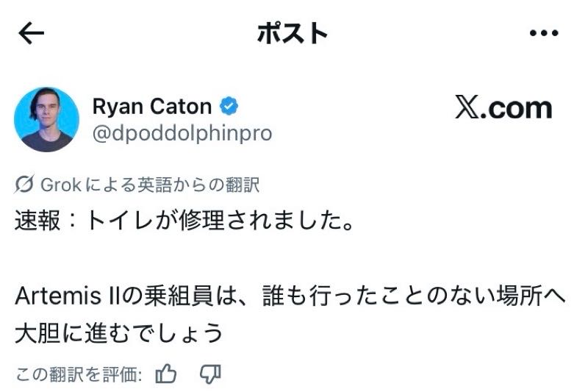Screen dimensions: 588x392
Task: Rate the translation with thumbs up
Action: [167, 374]
